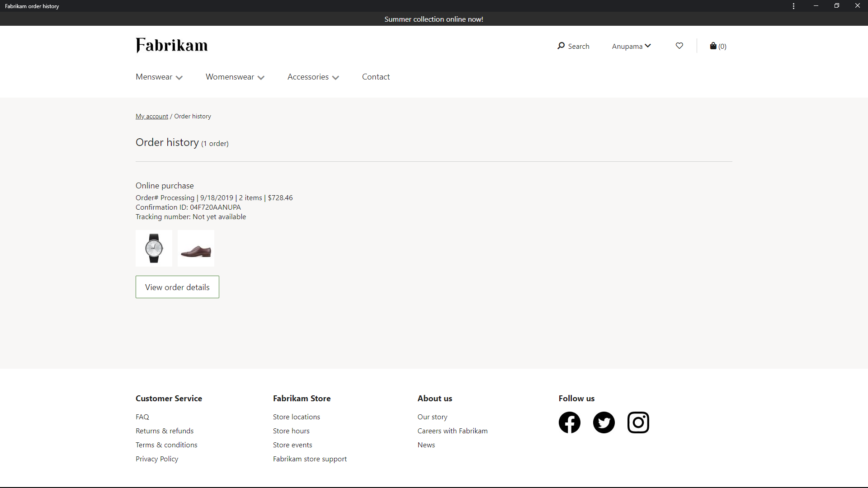Click the Search icon

coord(560,46)
